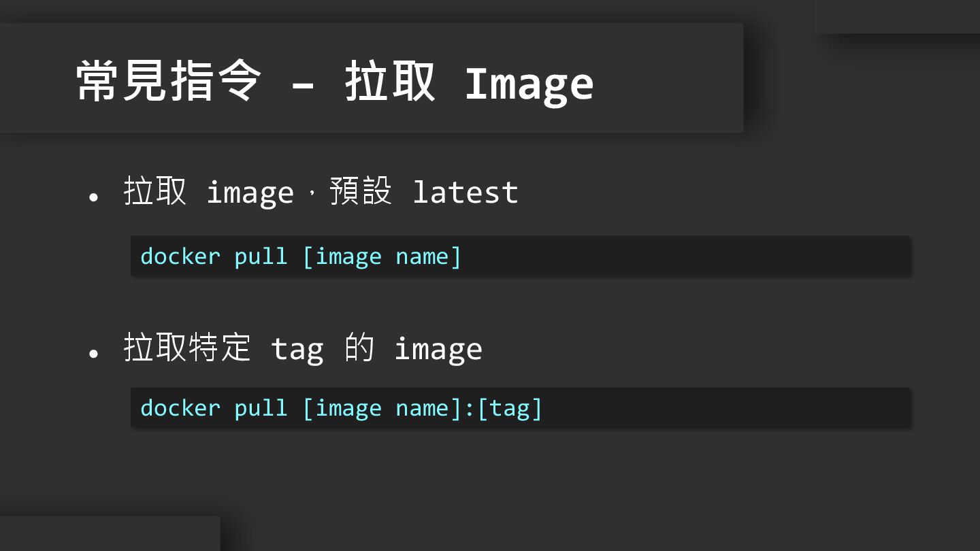Click "image" in the first bullet line
The height and width of the screenshot is (551, 980).
pos(250,193)
